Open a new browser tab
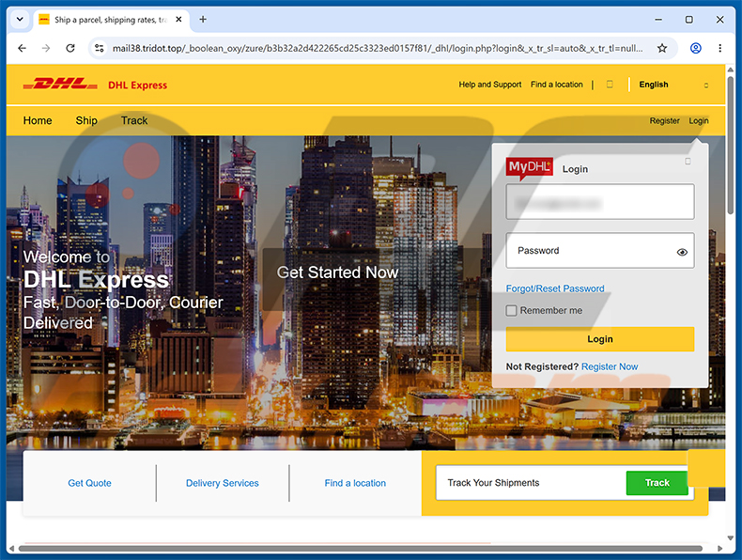The height and width of the screenshot is (560, 742). 203,20
